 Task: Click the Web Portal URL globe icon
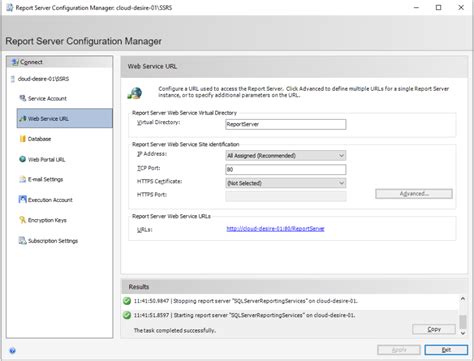(22, 159)
